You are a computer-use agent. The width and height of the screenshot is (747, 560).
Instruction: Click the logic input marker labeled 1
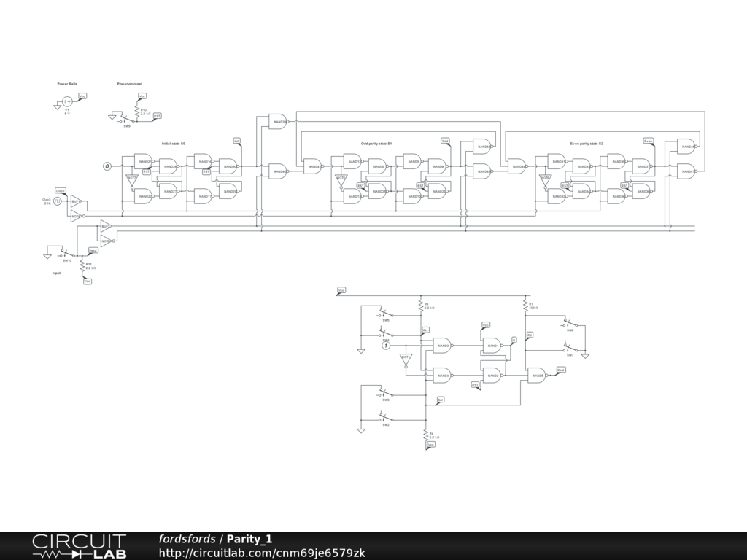click(387, 346)
